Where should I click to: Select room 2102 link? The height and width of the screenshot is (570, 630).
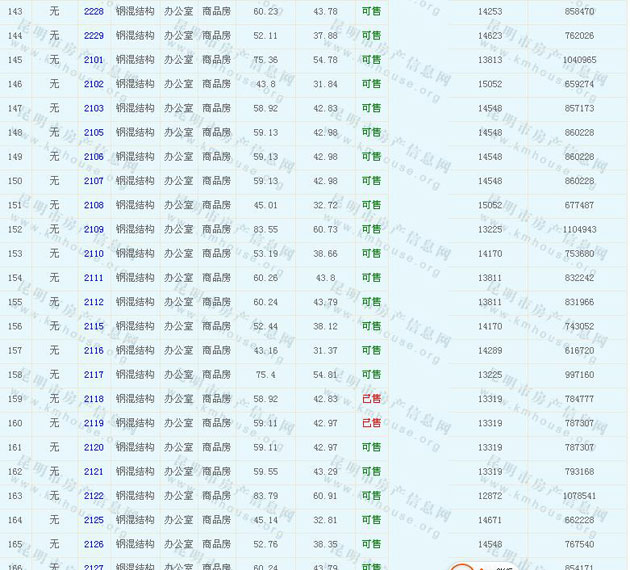(x=93, y=84)
